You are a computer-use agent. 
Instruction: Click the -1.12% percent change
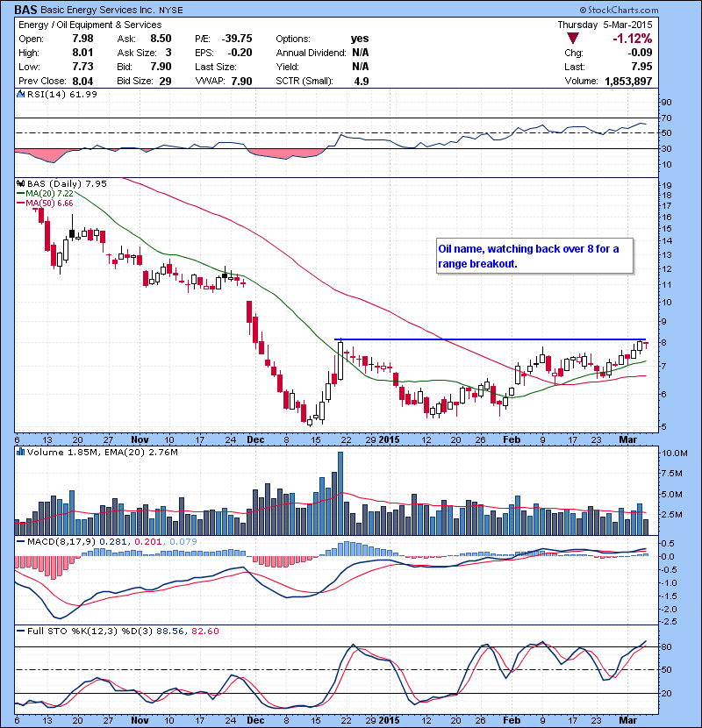pyautogui.click(x=633, y=39)
